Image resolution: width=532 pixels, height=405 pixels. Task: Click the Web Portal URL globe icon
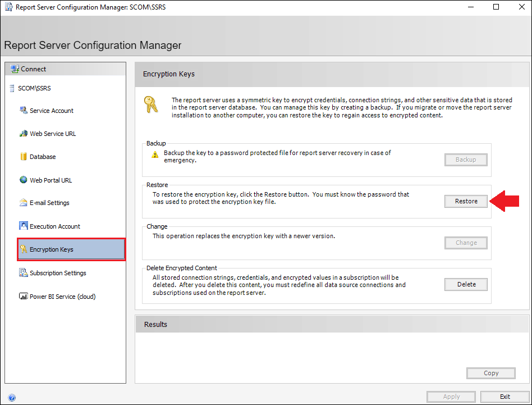click(x=24, y=180)
